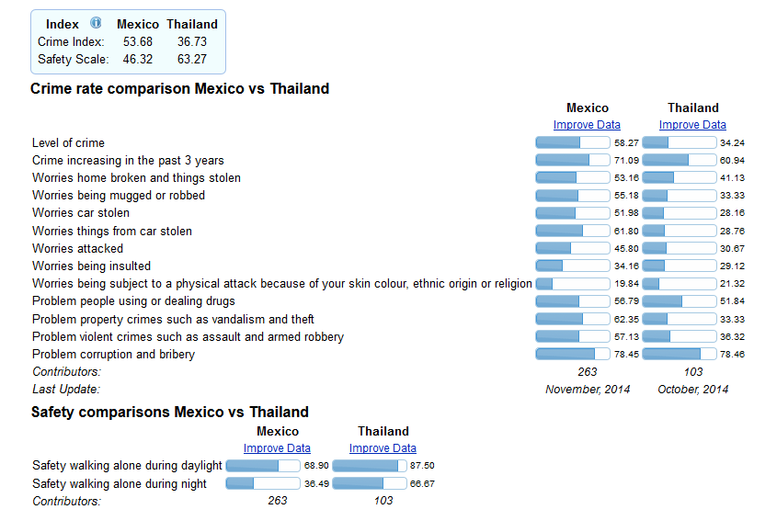This screenshot has height=532, width=777.
Task: Select Thailand's corruption and bribery bar
Action: (679, 355)
